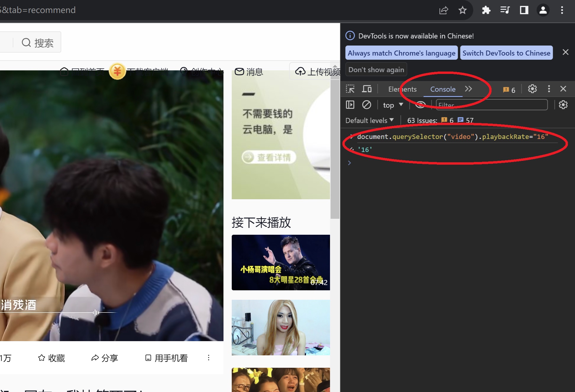575x392 pixels.
Task: Click the playbackRate console command text
Action: (453, 137)
